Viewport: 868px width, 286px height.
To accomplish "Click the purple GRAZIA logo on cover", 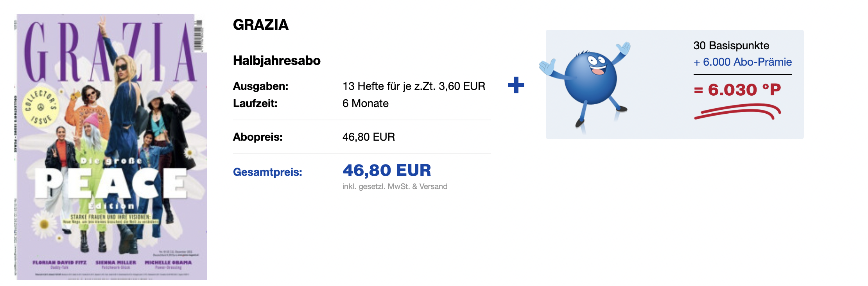I will click(x=109, y=51).
